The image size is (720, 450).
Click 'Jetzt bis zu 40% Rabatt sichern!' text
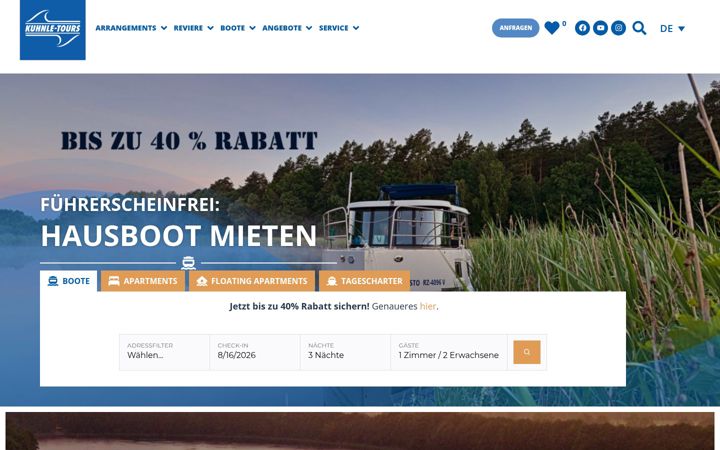tap(299, 306)
